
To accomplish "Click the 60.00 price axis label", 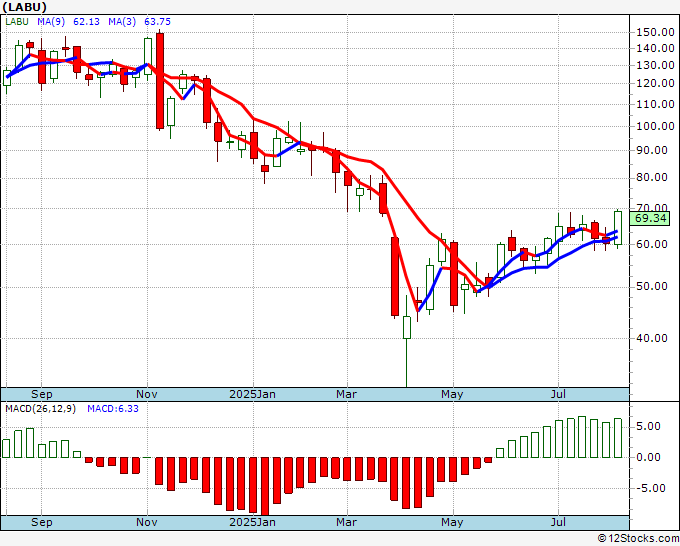I will (652, 244).
